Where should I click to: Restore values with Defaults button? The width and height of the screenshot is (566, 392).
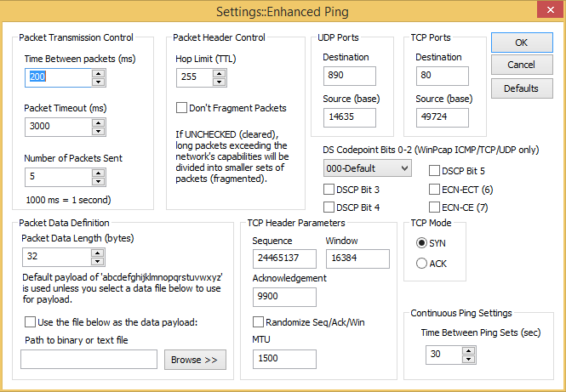point(522,88)
